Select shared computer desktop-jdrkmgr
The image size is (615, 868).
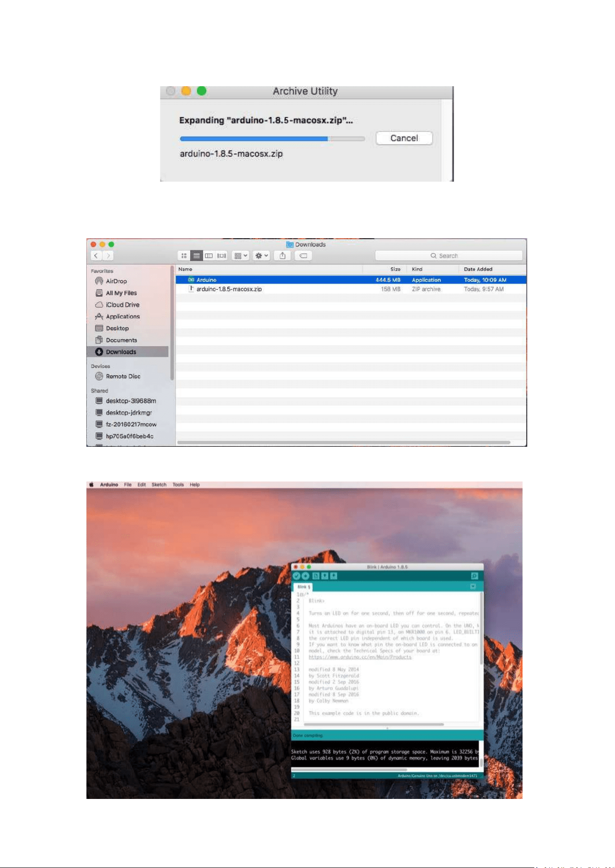point(128,412)
